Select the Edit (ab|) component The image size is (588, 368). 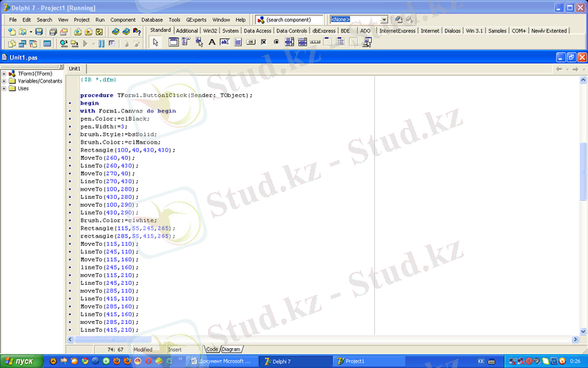coord(225,42)
